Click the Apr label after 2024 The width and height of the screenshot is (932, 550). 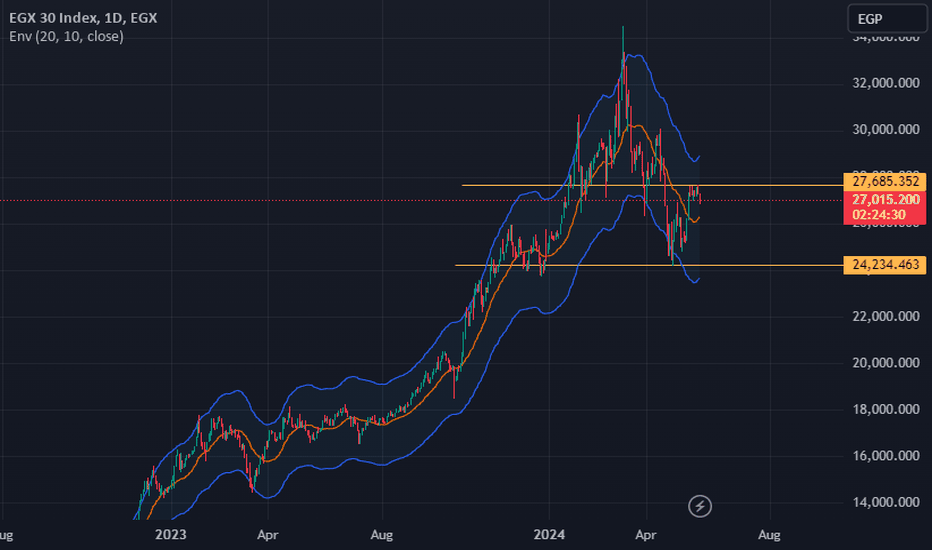646,535
